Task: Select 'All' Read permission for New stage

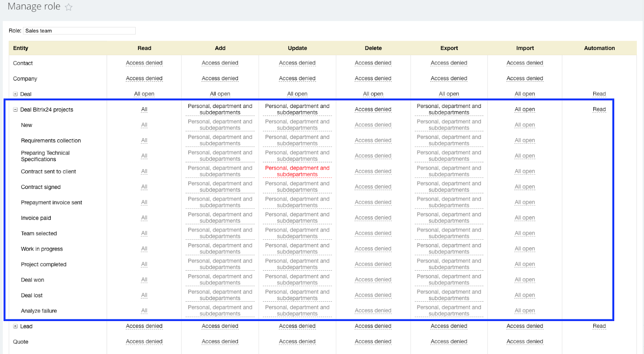Action: tap(144, 125)
